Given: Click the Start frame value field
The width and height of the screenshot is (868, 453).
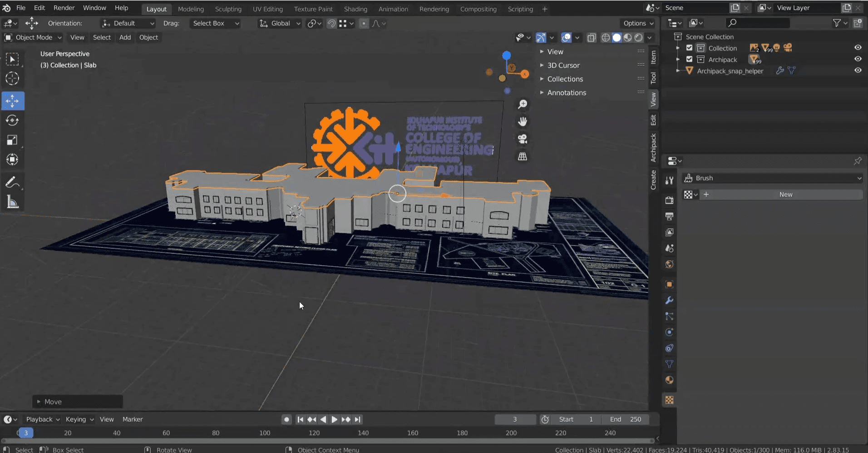Looking at the screenshot, I should (576, 419).
